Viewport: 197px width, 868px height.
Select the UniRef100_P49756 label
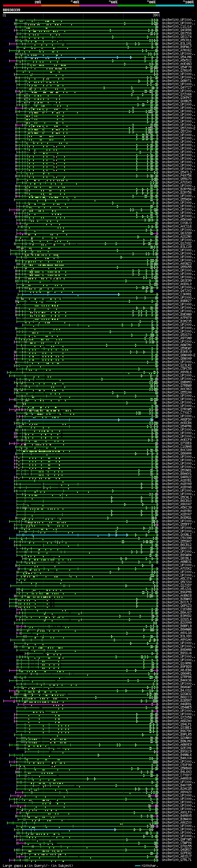point(177,176)
